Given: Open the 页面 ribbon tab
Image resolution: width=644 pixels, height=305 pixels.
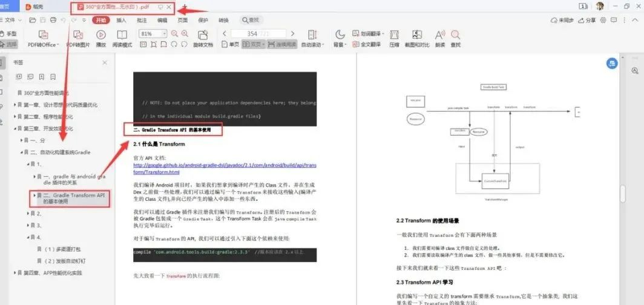Looking at the screenshot, I should (x=183, y=20).
